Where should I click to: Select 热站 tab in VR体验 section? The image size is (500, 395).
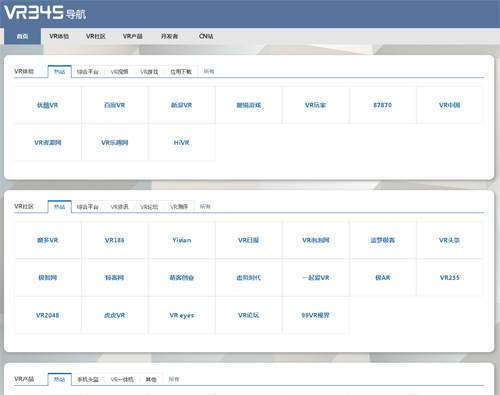click(60, 72)
